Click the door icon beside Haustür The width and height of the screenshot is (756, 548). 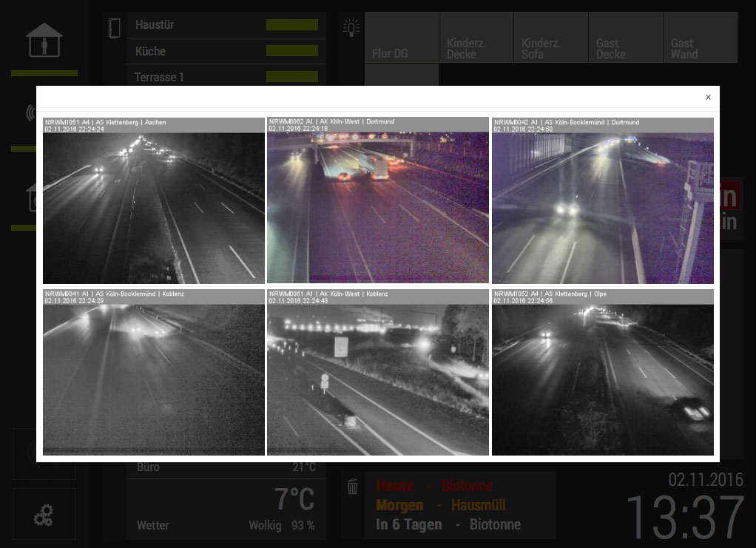tap(114, 28)
